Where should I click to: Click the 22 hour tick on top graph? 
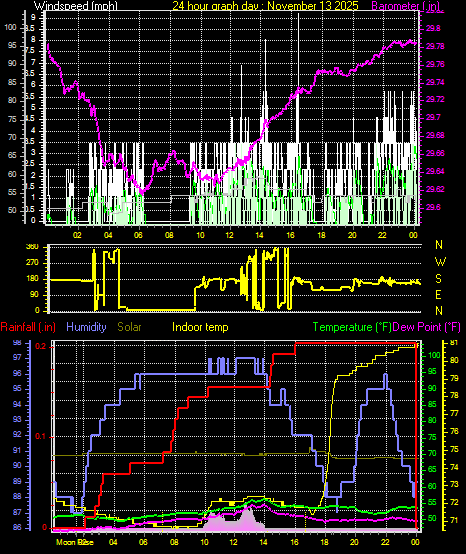[382, 235]
